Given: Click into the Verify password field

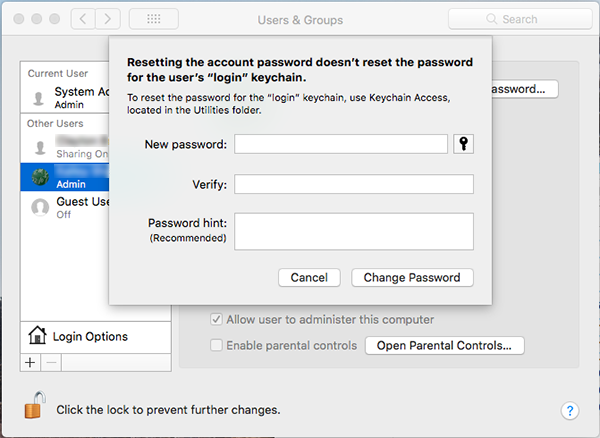Looking at the screenshot, I should point(354,184).
